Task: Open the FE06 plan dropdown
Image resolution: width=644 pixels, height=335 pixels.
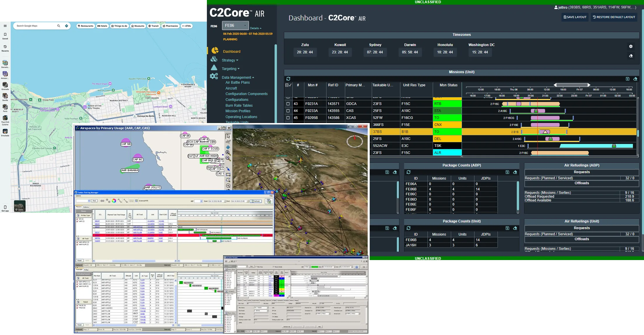Action: point(235,26)
